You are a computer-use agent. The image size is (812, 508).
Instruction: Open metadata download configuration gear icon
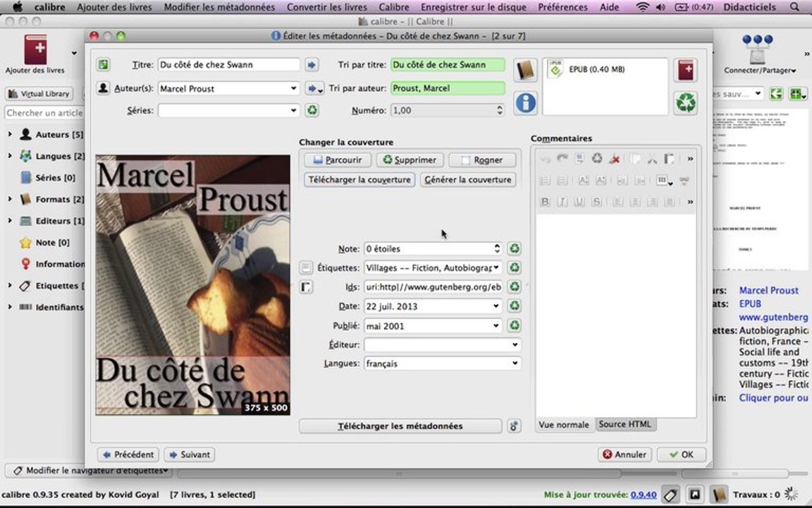pyautogui.click(x=514, y=426)
